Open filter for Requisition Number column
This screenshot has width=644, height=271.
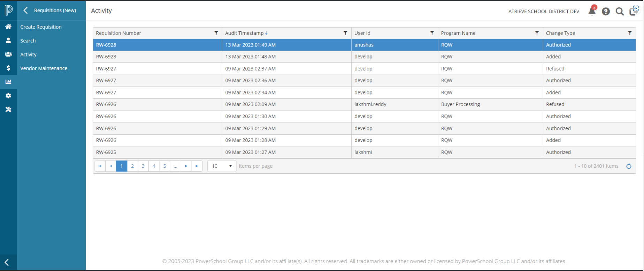point(216,33)
